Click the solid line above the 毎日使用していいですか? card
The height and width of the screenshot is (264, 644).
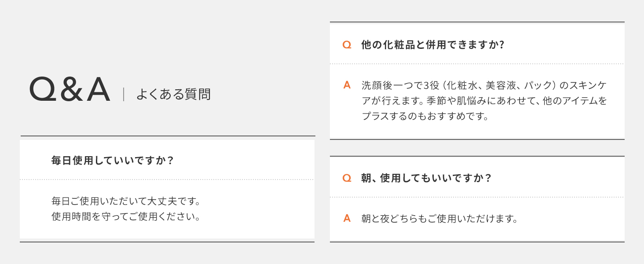point(167,136)
